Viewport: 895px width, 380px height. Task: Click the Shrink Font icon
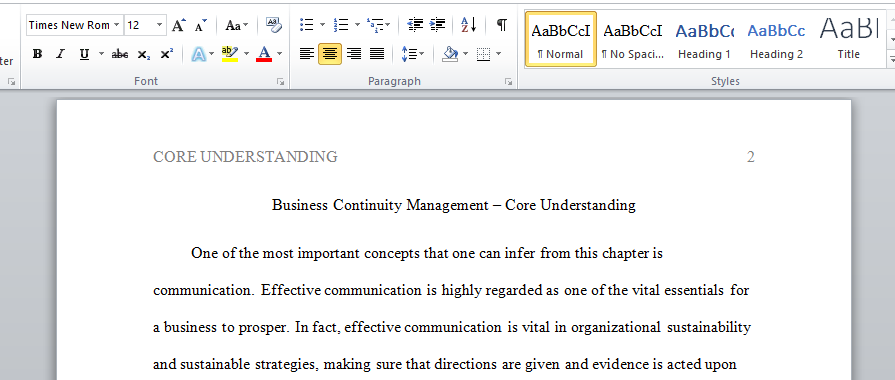pyautogui.click(x=200, y=25)
